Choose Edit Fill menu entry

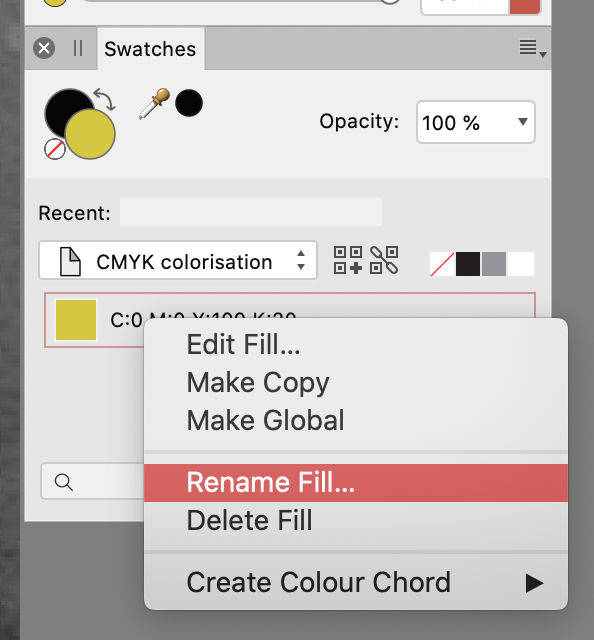[356, 344]
